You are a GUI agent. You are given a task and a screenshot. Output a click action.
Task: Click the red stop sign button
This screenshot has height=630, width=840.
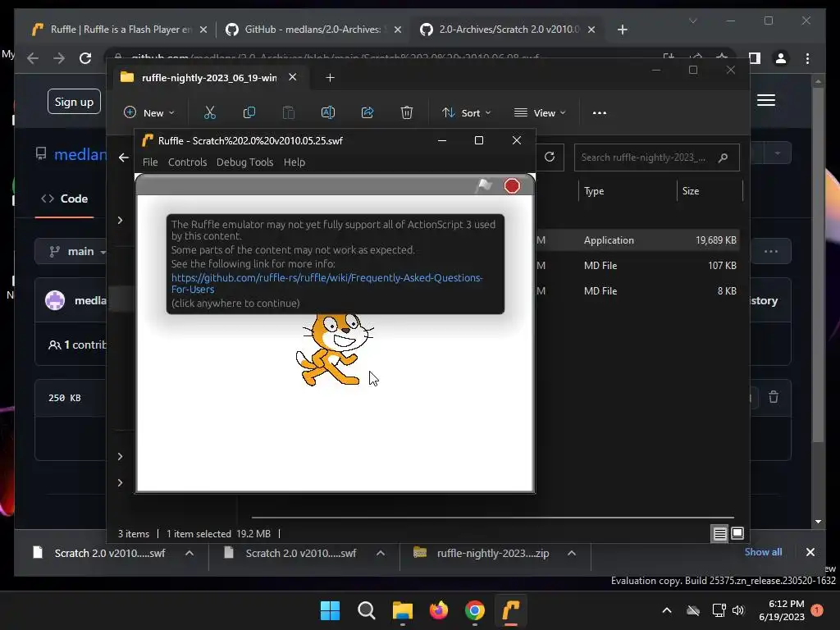pyautogui.click(x=512, y=186)
